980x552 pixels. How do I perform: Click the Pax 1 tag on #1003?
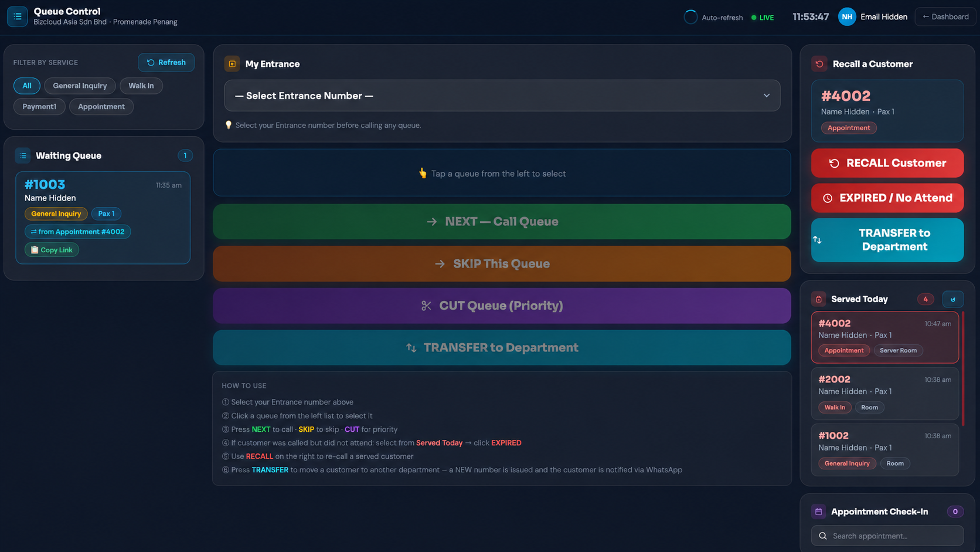point(106,214)
